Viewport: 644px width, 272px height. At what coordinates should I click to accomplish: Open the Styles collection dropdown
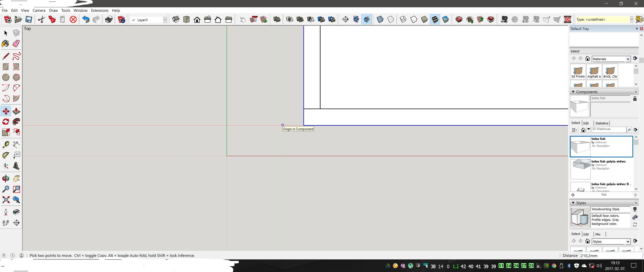coord(628,242)
